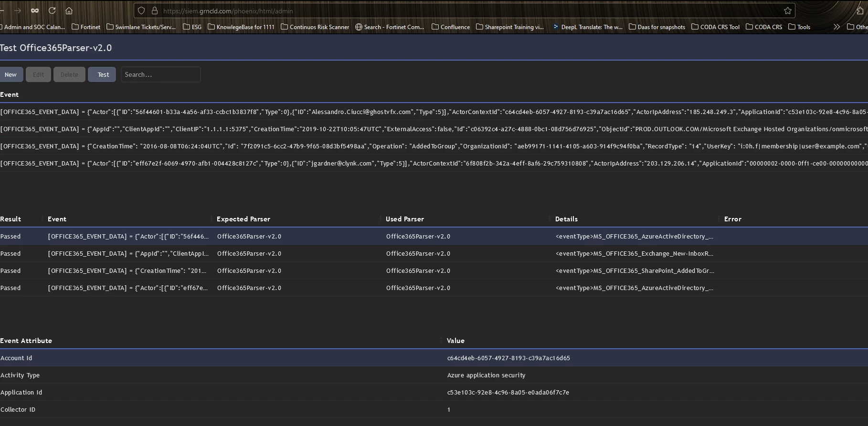Select the Collector ID attribute row
Viewport: 868px width, 426px height.
(x=434, y=409)
